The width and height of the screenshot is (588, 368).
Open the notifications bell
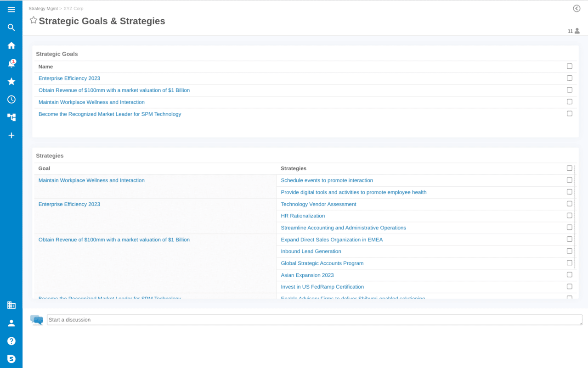point(11,63)
